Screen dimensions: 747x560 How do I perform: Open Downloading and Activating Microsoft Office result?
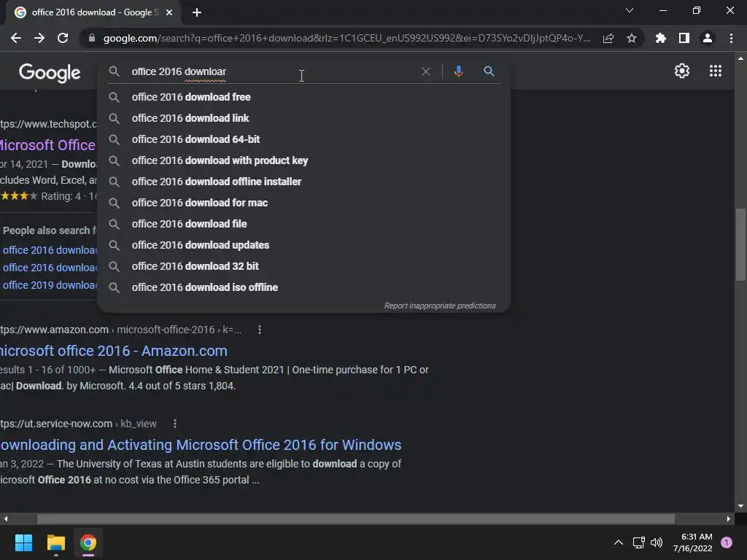point(201,445)
